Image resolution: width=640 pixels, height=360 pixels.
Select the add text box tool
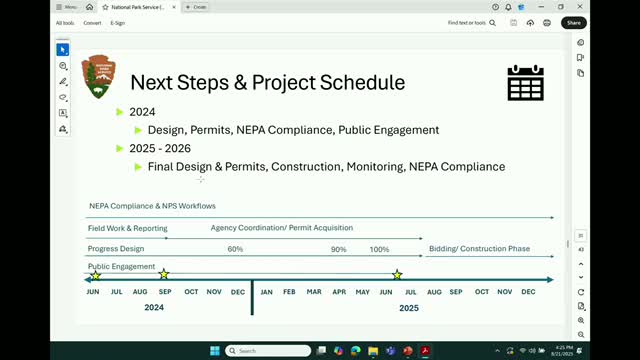coord(63,113)
